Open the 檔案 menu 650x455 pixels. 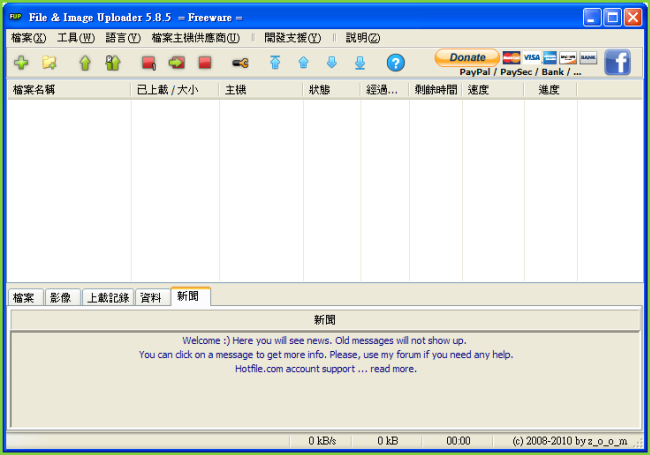click(x=28, y=38)
